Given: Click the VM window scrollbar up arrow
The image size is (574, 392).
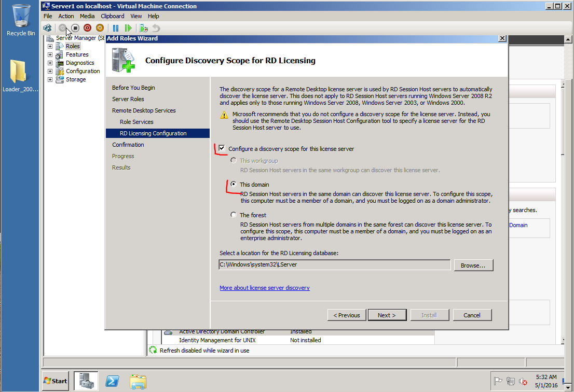Looking at the screenshot, I should tap(568, 39).
